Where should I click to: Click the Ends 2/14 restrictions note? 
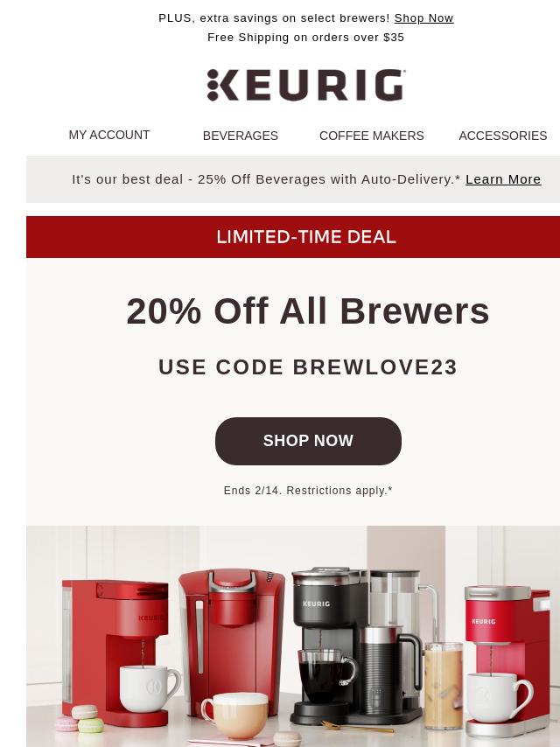(308, 491)
